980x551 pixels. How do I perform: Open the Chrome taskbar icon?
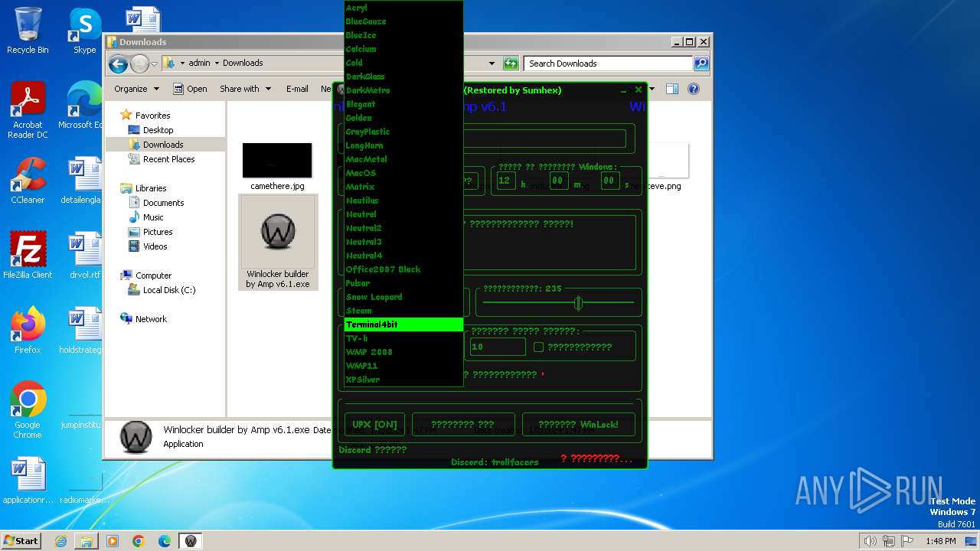coord(138,541)
